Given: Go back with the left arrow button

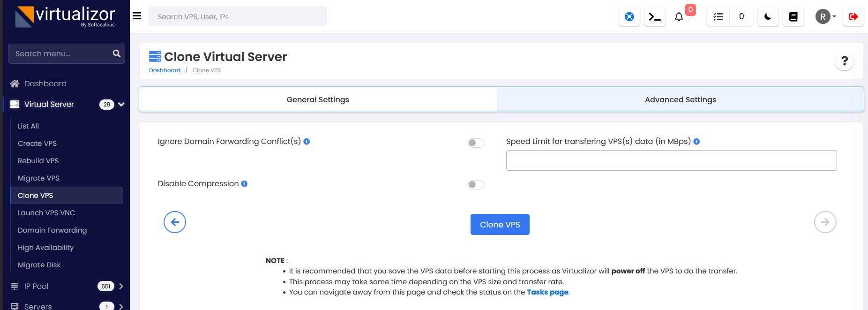Looking at the screenshot, I should pos(175,222).
